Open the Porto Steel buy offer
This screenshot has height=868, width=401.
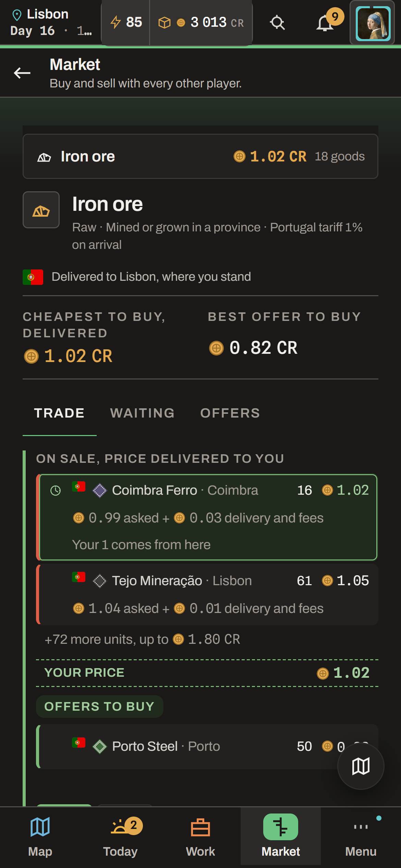(x=208, y=747)
